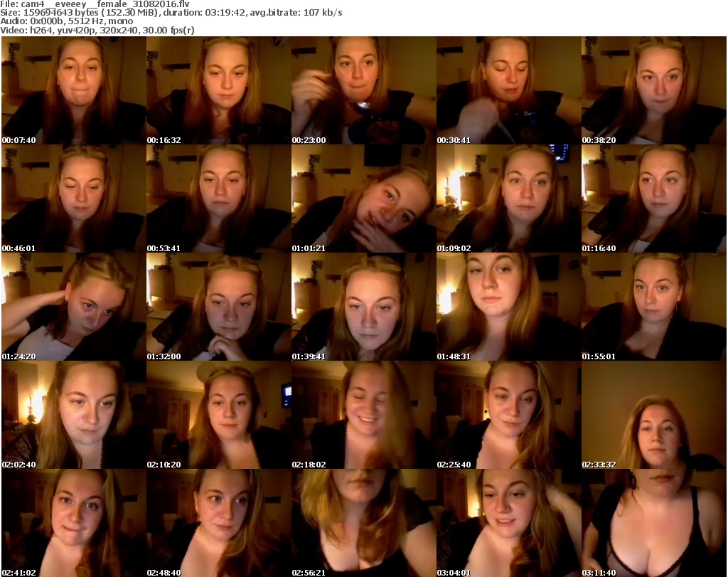Pick the frame stamped 01:24:20
The image size is (728, 577).
[x=74, y=307]
